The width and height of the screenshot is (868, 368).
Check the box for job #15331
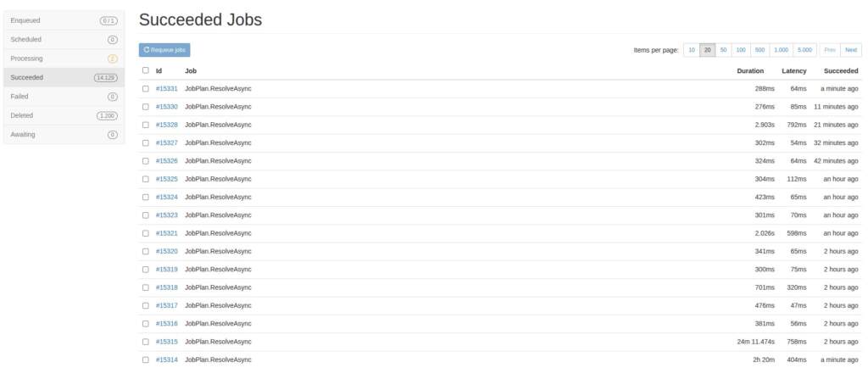tap(146, 88)
